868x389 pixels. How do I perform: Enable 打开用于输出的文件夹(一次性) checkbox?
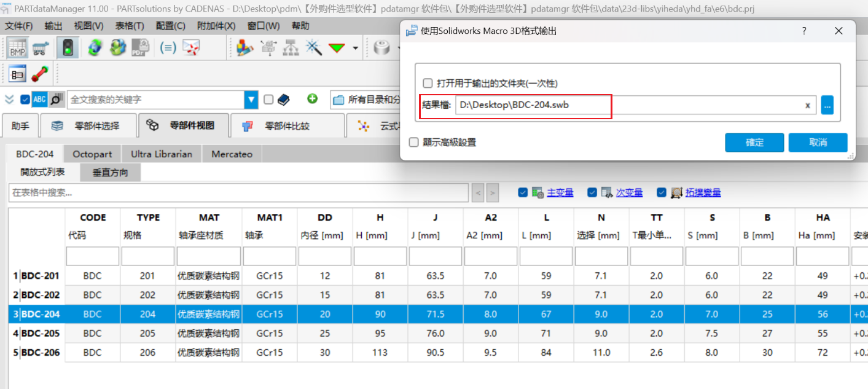(428, 83)
